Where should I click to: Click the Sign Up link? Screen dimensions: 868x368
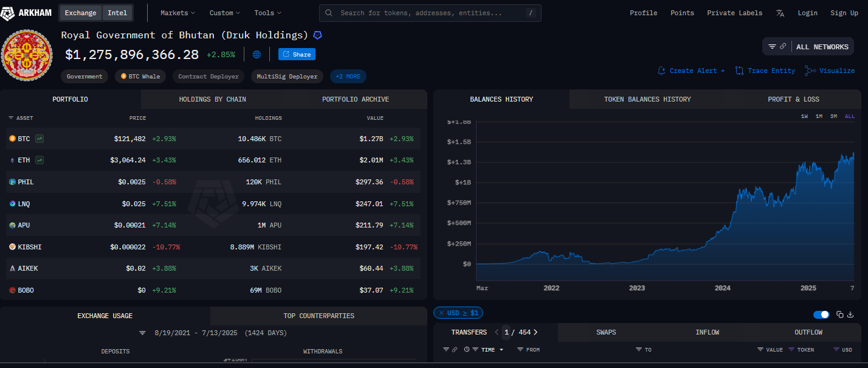tap(844, 13)
